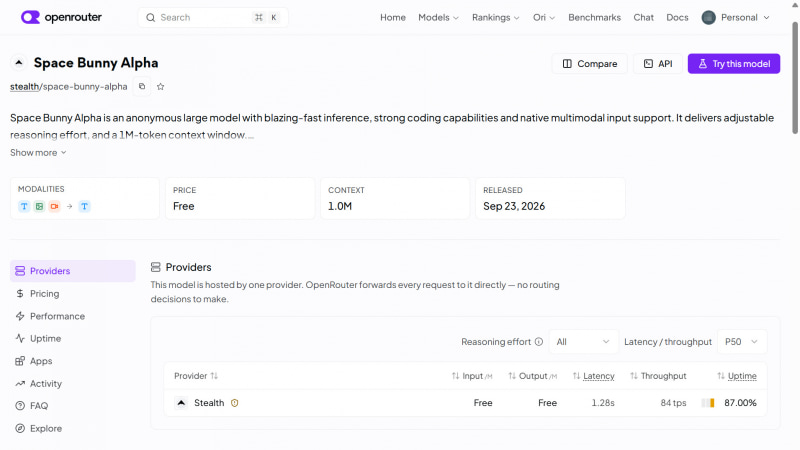This screenshot has height=450, width=800.
Task: Select Pricing in the sidebar
Action: tap(73, 293)
